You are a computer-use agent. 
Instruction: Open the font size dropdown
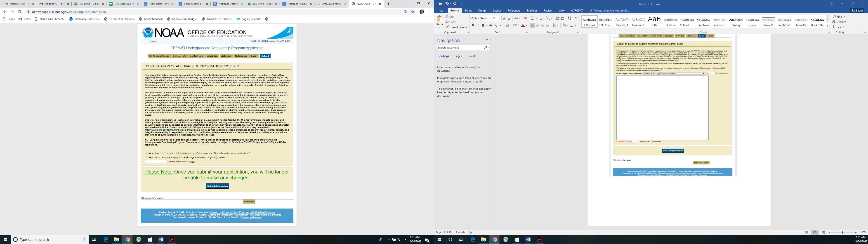500,19
